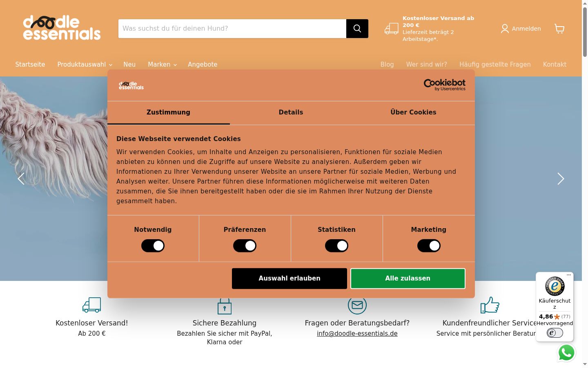Disable the Marketing cookie switch
The height and width of the screenshot is (368, 588).
429,246
